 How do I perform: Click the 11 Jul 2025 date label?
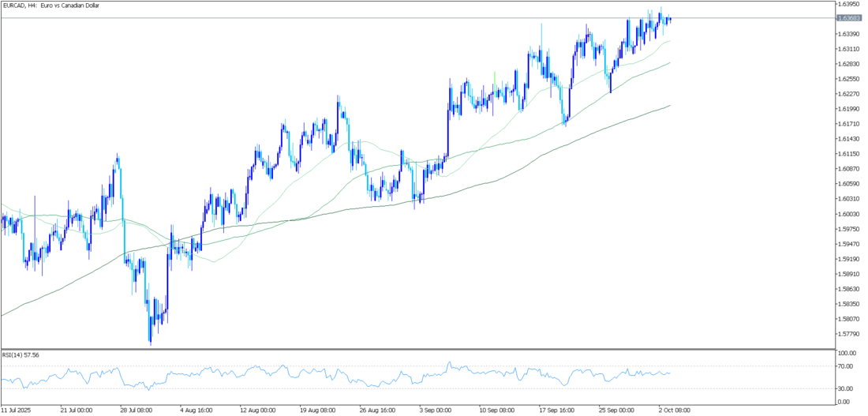click(x=16, y=410)
